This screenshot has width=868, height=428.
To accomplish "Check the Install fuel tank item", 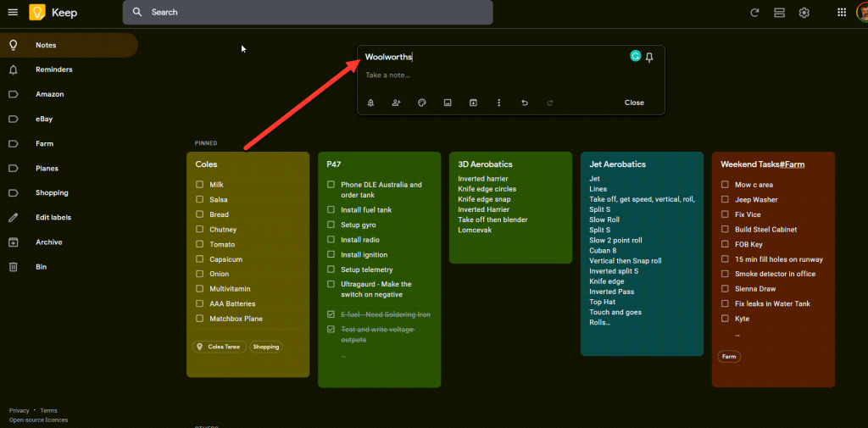I will tap(331, 210).
